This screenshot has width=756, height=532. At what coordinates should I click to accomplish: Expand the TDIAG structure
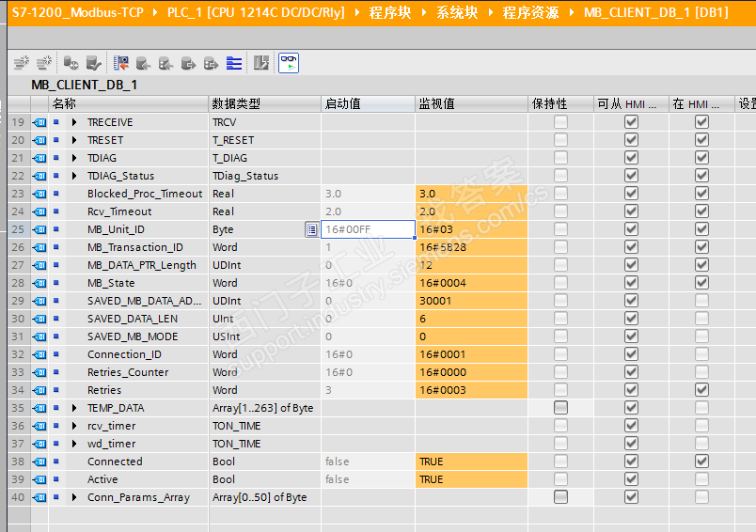tap(74, 158)
